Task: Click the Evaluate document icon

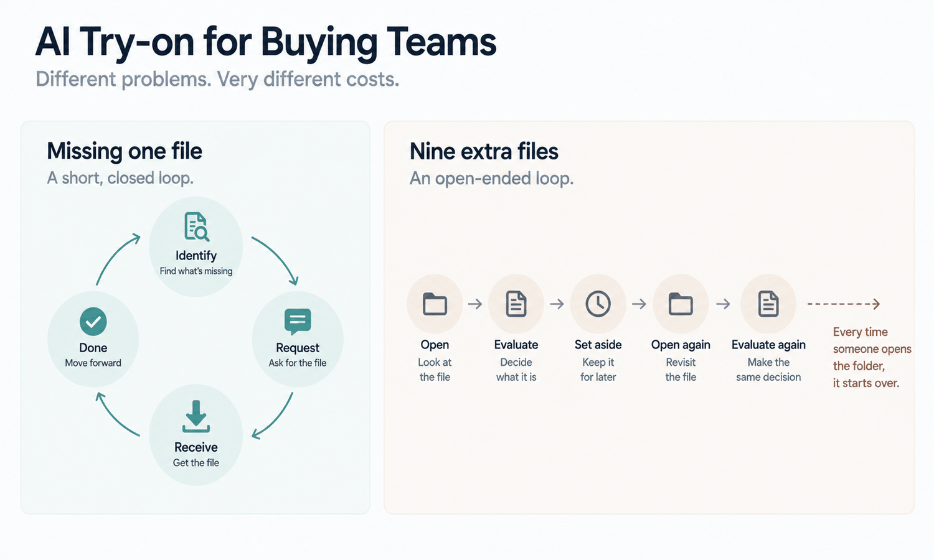Action: (516, 304)
